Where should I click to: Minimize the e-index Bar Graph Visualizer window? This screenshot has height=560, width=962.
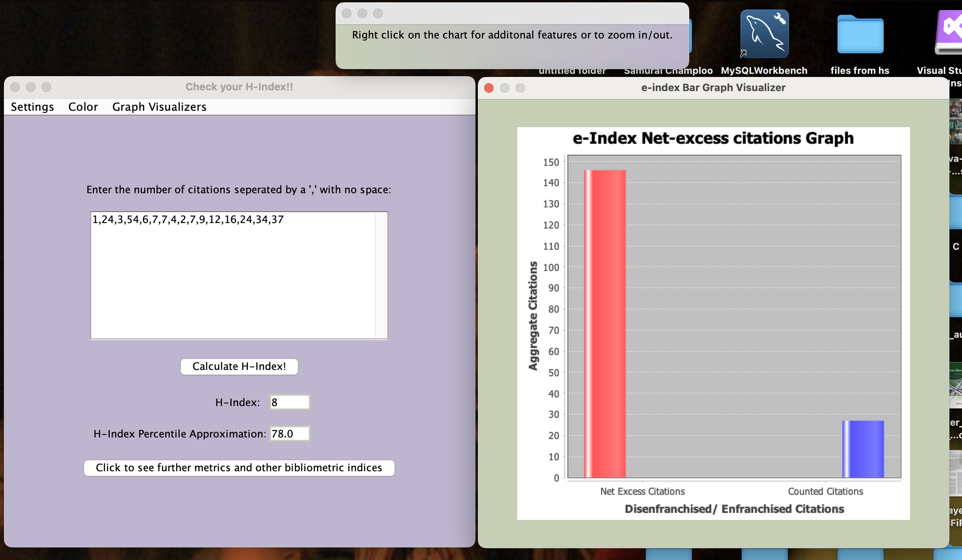click(x=505, y=88)
